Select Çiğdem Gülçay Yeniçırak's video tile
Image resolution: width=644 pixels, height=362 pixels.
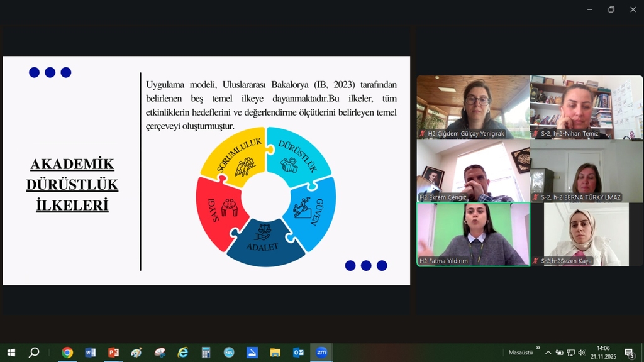pos(473,106)
